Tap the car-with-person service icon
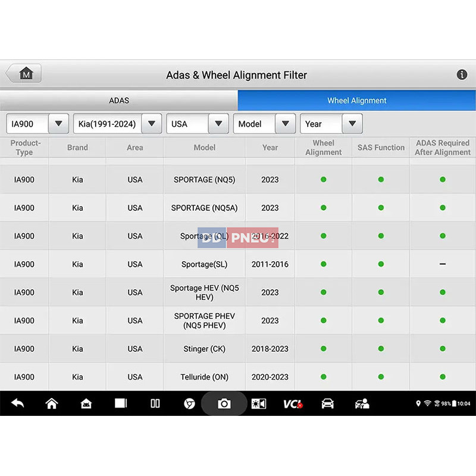 click(x=362, y=403)
